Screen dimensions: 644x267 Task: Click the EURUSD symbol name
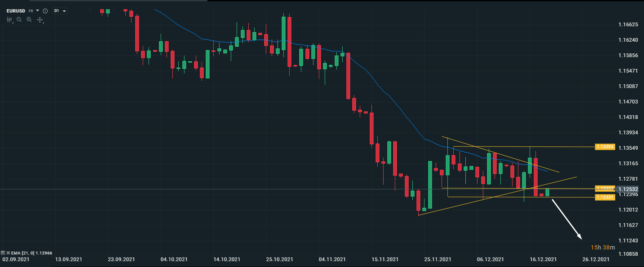pos(16,11)
